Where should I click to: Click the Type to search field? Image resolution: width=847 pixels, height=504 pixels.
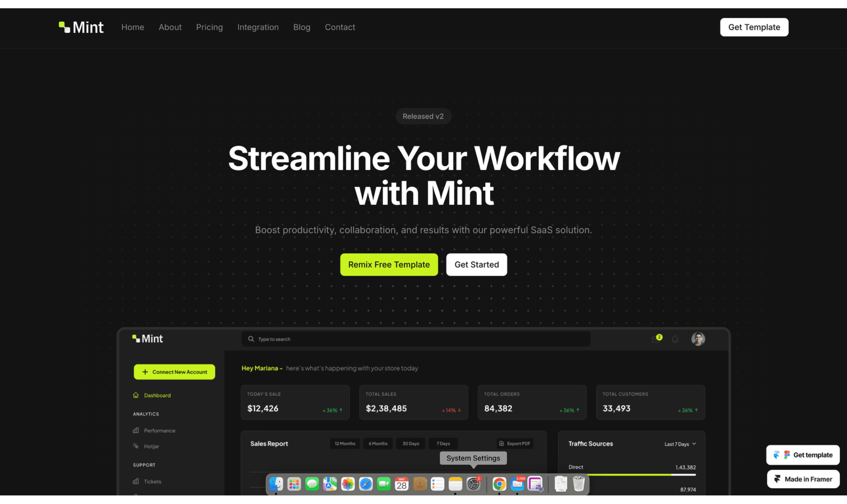pos(416,339)
